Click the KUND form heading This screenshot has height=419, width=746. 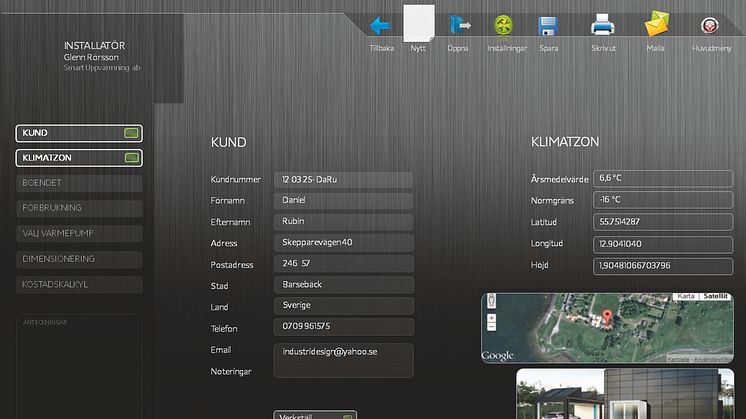228,142
